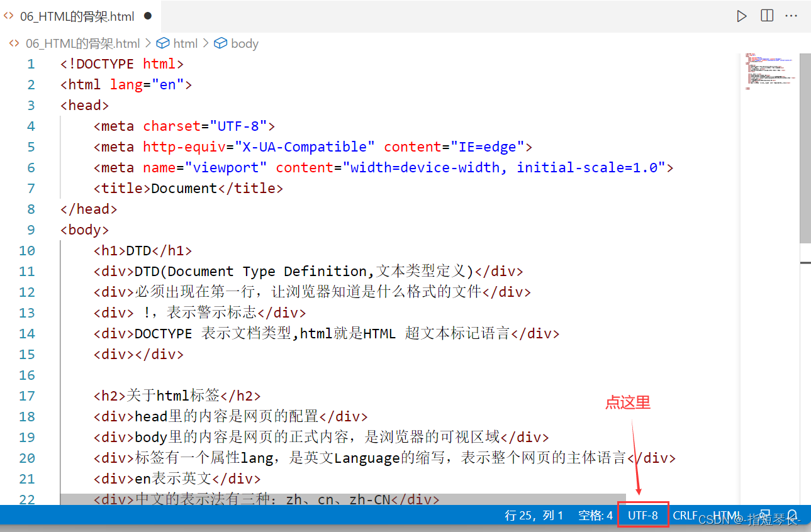Screen dimensions: 811x532
Task: Click the "X-UA-Compatible" value
Action: pyautogui.click(x=305, y=147)
